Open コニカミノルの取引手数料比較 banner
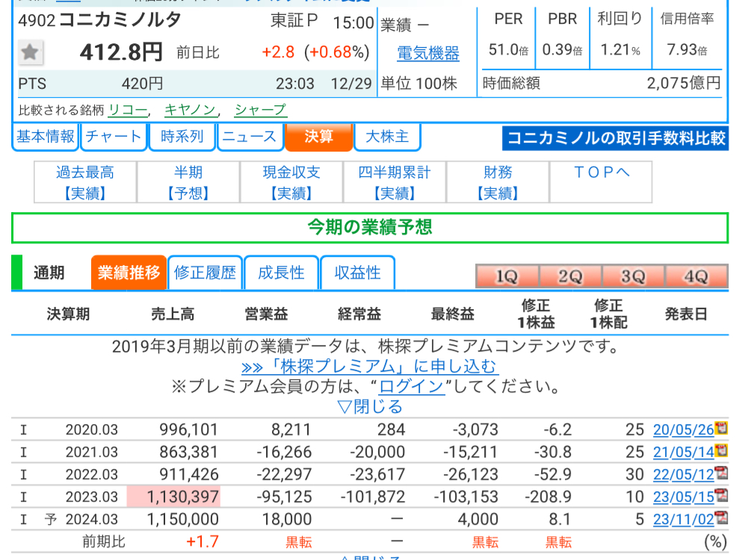Image resolution: width=748 pixels, height=560 pixels. click(x=616, y=138)
